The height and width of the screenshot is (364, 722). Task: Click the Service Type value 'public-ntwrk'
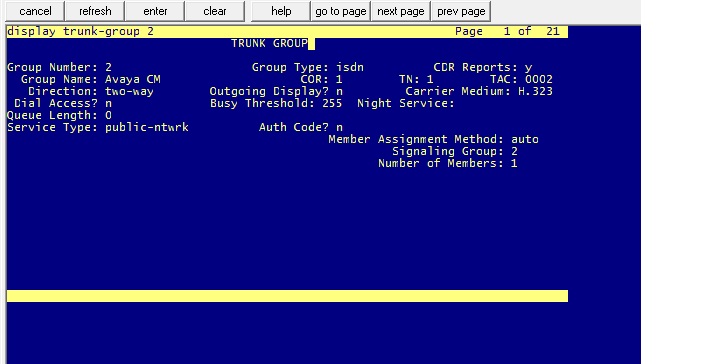(x=146, y=127)
